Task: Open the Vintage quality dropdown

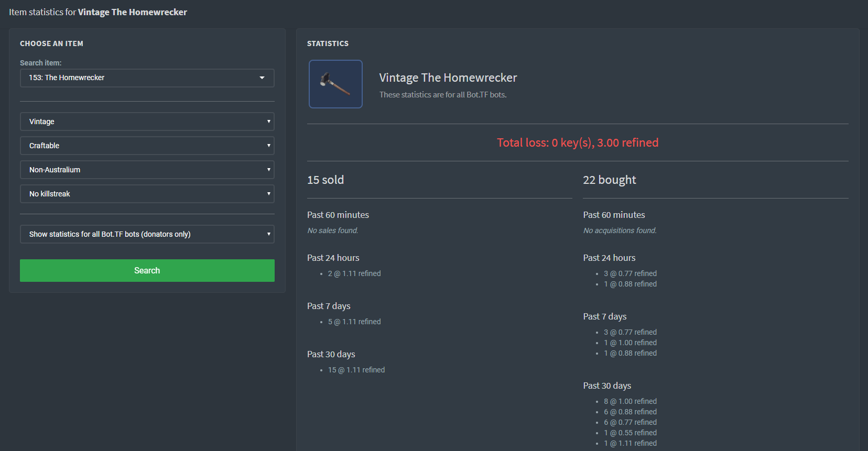Action: 147,122
